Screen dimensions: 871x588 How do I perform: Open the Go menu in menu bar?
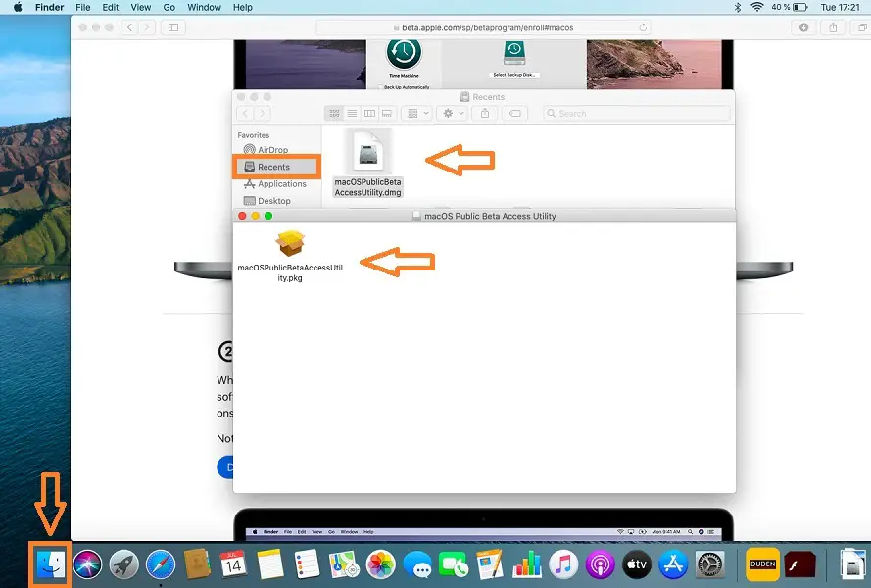[169, 7]
